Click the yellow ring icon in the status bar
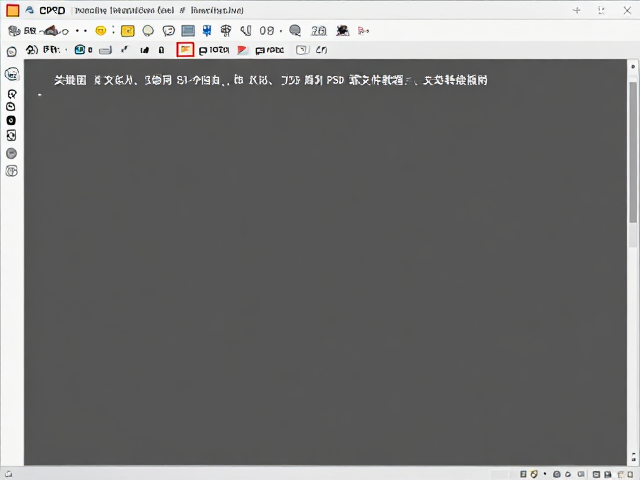This screenshot has width=640, height=480. click(534, 474)
